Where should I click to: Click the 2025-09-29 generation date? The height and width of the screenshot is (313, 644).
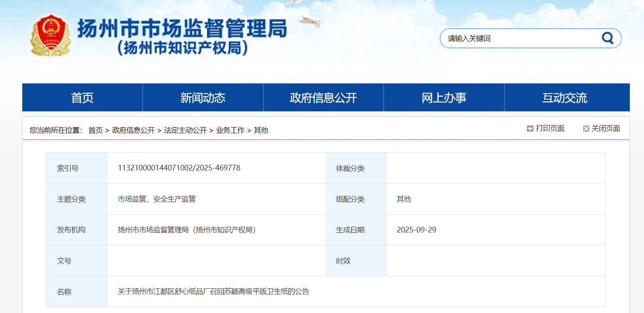coord(416,230)
